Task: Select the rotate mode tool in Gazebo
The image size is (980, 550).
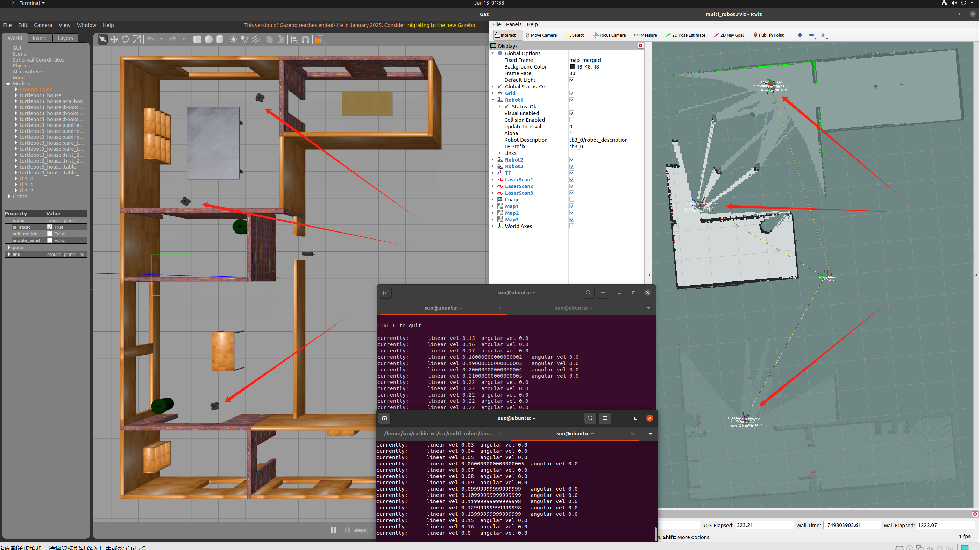Action: click(125, 40)
